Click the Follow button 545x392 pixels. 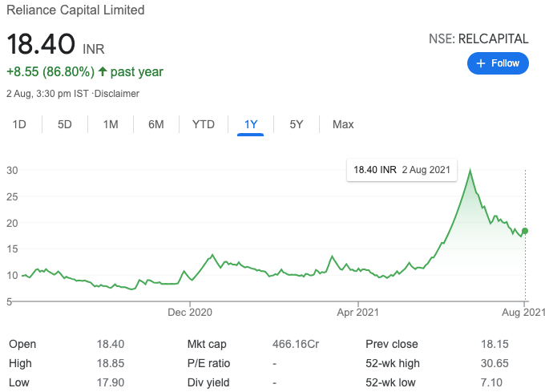click(x=498, y=63)
